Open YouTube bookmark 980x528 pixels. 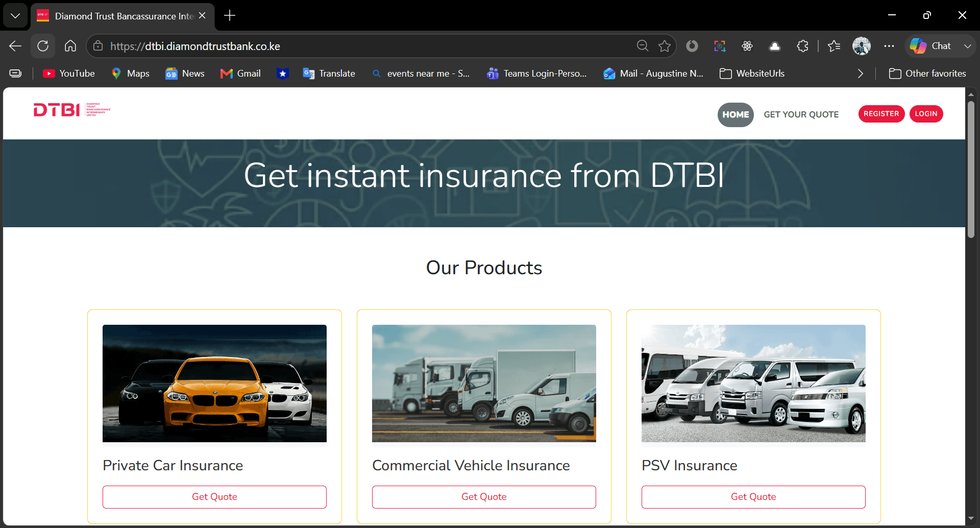pos(69,74)
